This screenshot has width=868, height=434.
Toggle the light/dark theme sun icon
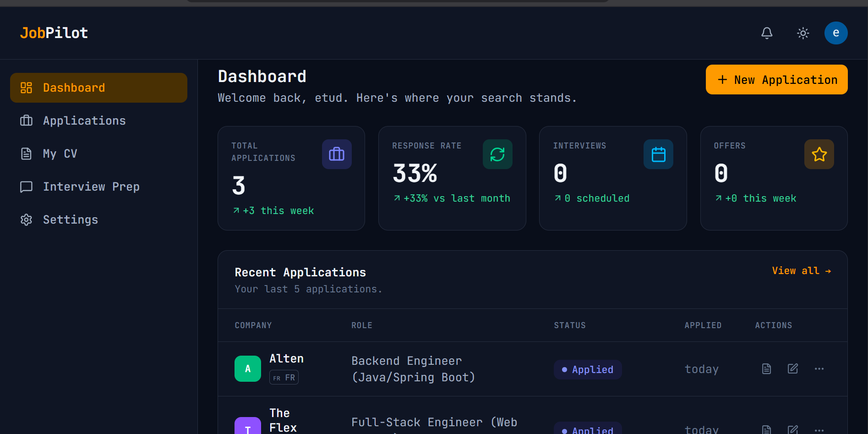[x=803, y=33]
